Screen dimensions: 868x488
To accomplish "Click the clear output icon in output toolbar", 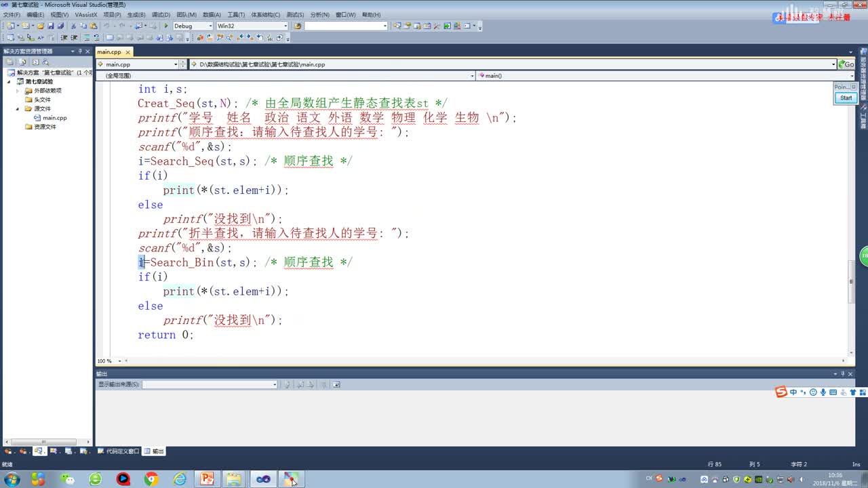I will [x=323, y=384].
